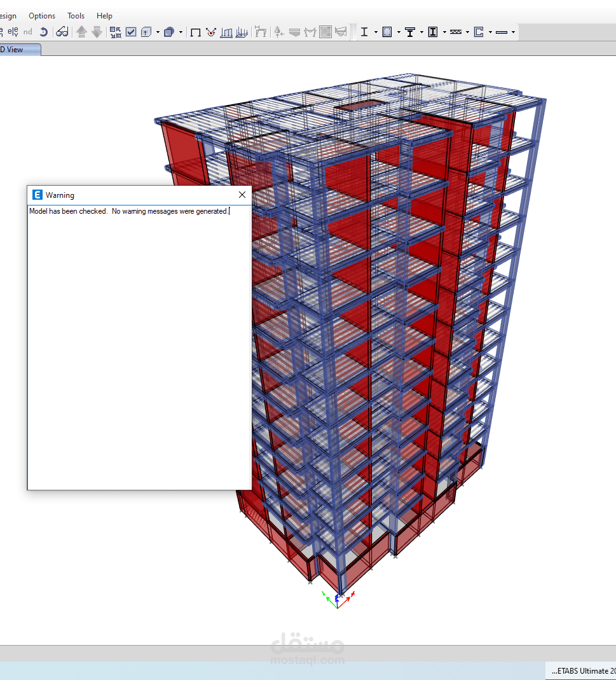
Task: Move down in list with down arrow
Action: 97,32
